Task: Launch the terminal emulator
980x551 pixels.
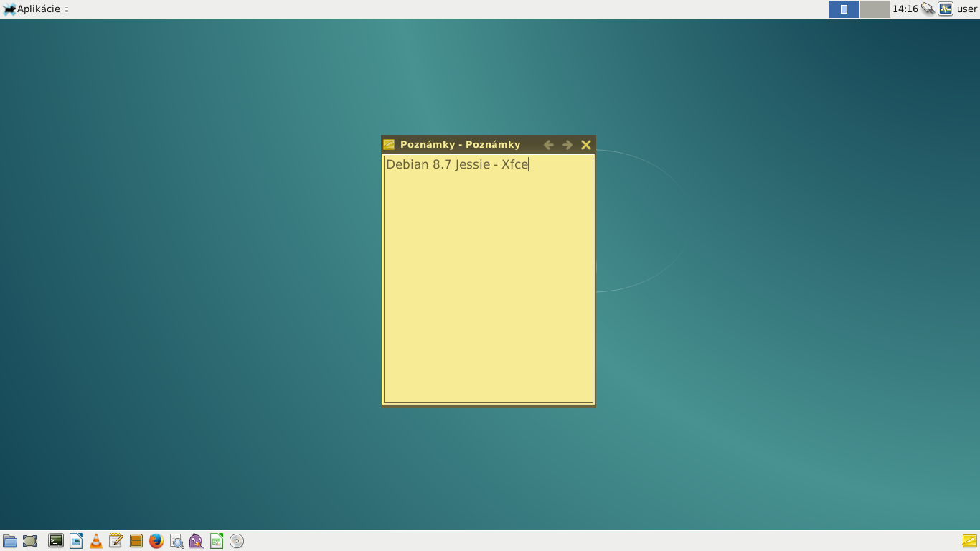Action: click(56, 541)
